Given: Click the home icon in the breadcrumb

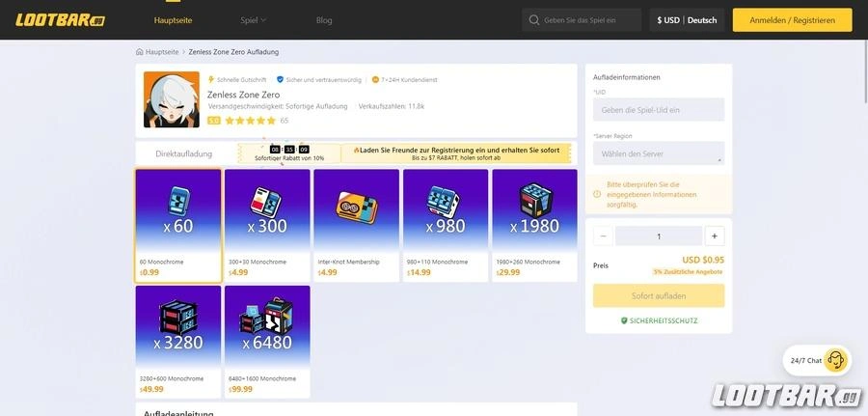Looking at the screenshot, I should pyautogui.click(x=140, y=52).
